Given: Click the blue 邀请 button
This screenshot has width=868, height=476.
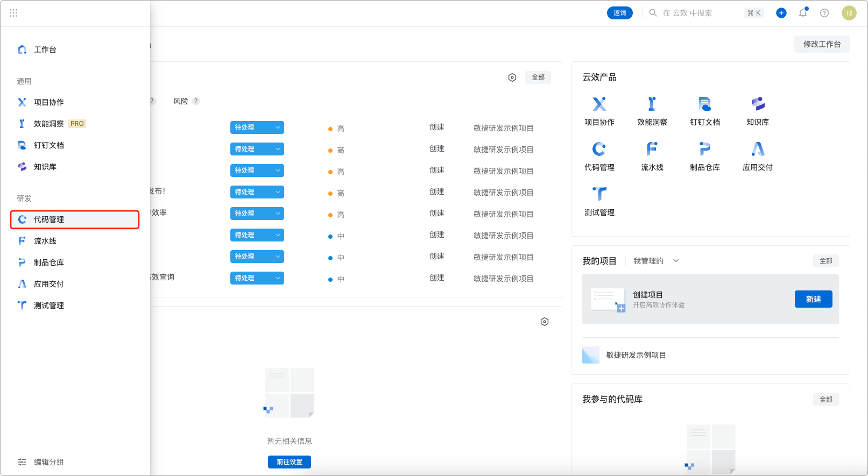Looking at the screenshot, I should click(x=620, y=13).
